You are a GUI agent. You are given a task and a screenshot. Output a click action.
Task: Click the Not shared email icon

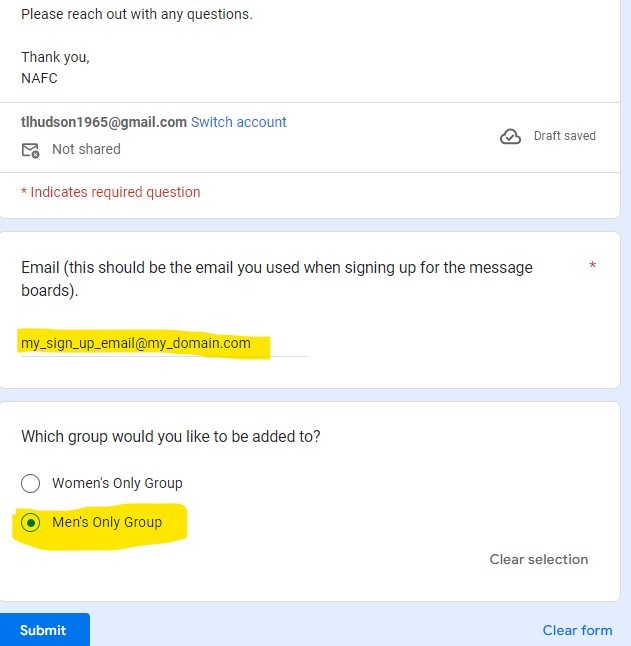pos(30,150)
